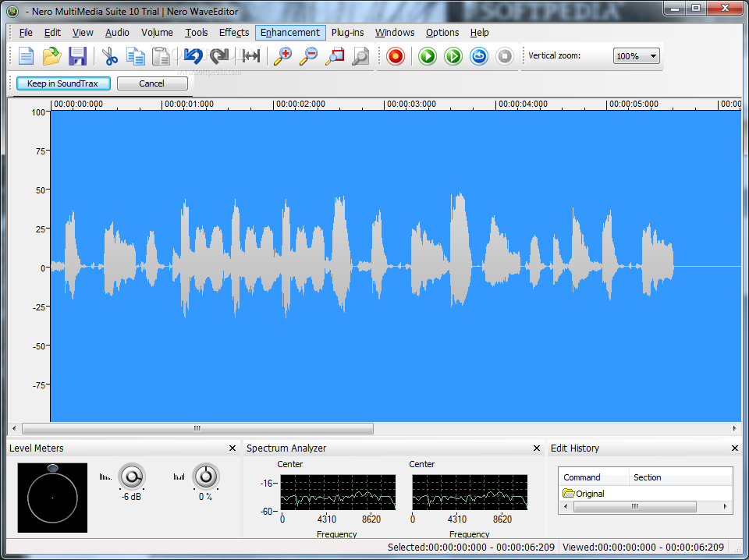Stop playback with the gray stop button
The height and width of the screenshot is (560, 749).
point(505,56)
